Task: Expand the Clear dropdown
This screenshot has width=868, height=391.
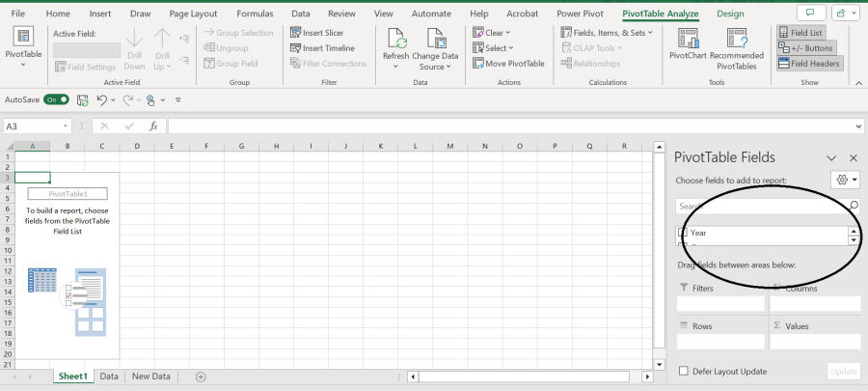Action: [x=508, y=33]
